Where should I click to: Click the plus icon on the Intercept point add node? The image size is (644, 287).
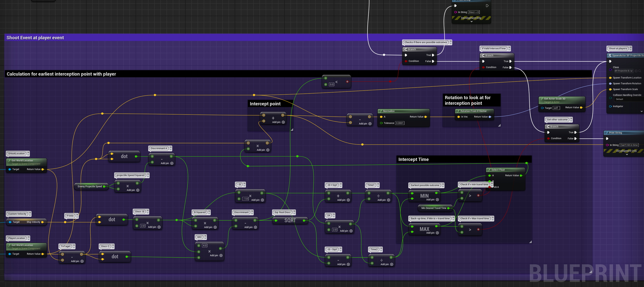(x=283, y=122)
